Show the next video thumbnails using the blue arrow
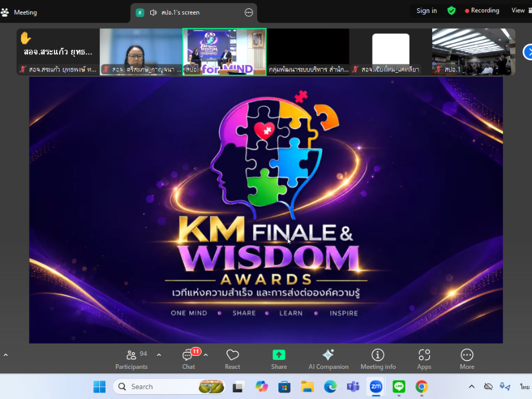This screenshot has height=399, width=532. (x=528, y=52)
